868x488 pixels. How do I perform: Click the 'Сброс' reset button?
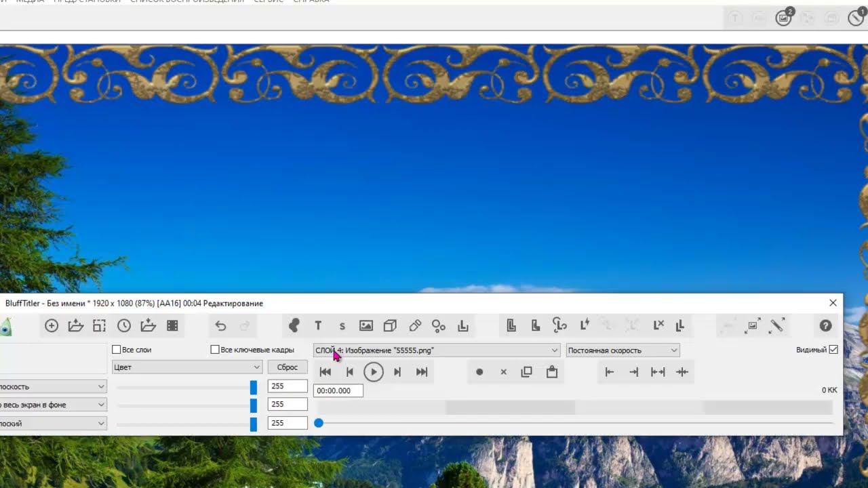pyautogui.click(x=288, y=367)
